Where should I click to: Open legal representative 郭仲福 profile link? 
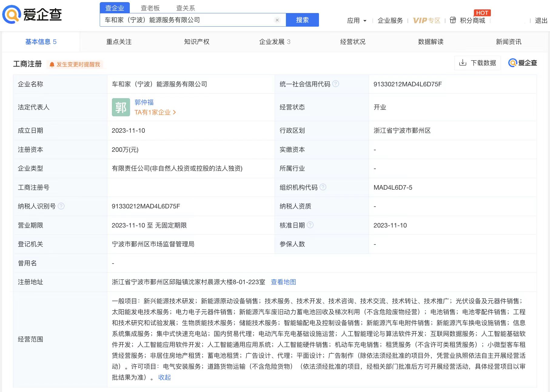pyautogui.click(x=144, y=102)
